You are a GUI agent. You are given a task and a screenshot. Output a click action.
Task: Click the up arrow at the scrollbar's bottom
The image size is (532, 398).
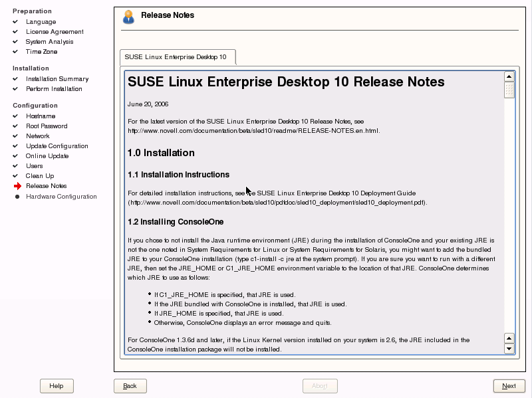509,338
